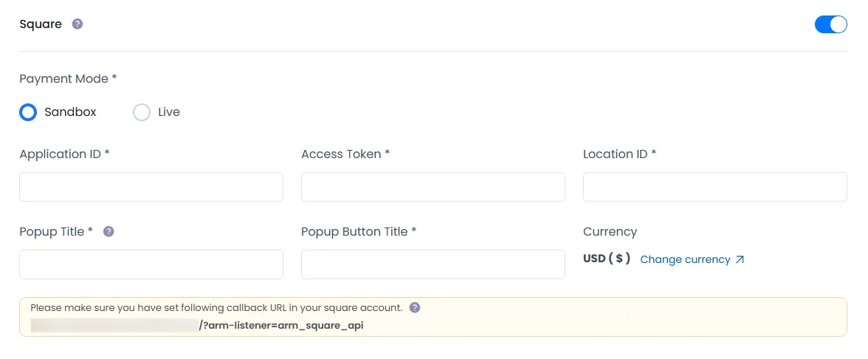This screenshot has width=868, height=359.
Task: Click the Location ID field label
Action: pyautogui.click(x=619, y=154)
